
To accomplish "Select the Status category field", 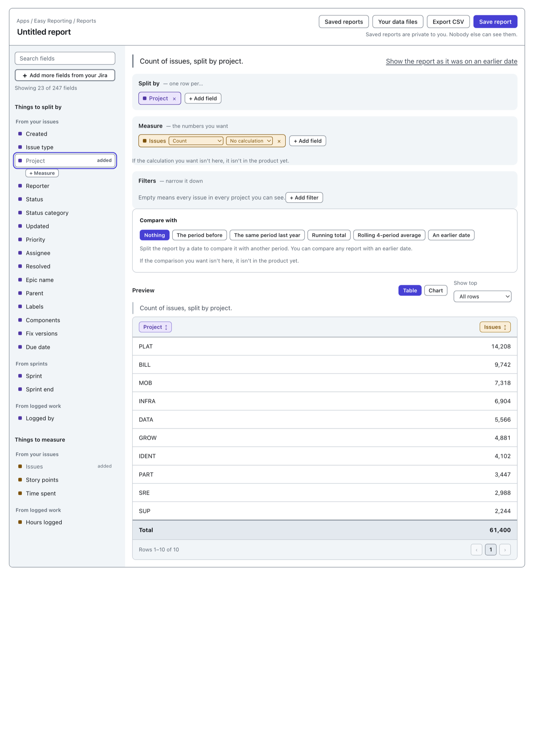I will pos(65,213).
